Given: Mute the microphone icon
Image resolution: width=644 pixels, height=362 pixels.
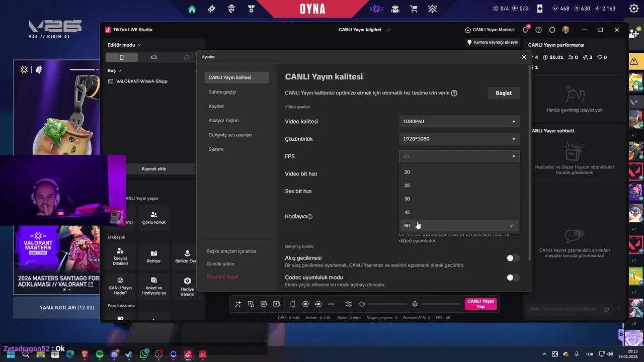Looking at the screenshot, I should [x=415, y=304].
